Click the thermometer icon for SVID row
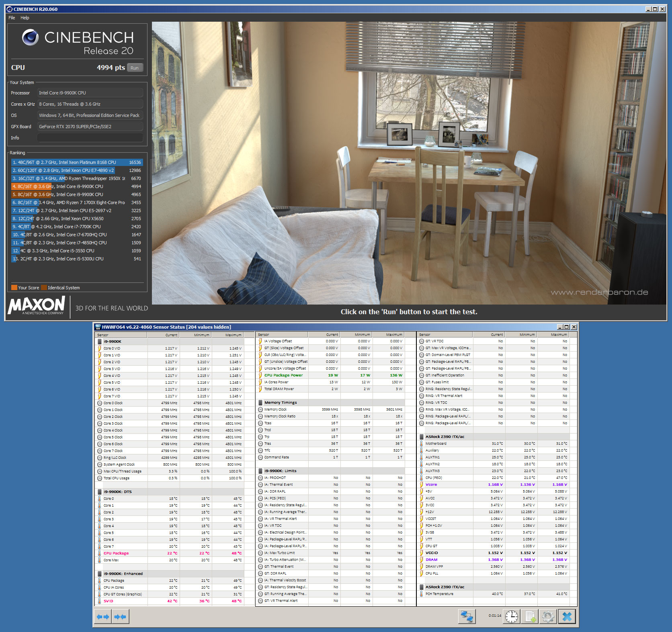Screen dimensions: 672x632 pyautogui.click(x=100, y=601)
